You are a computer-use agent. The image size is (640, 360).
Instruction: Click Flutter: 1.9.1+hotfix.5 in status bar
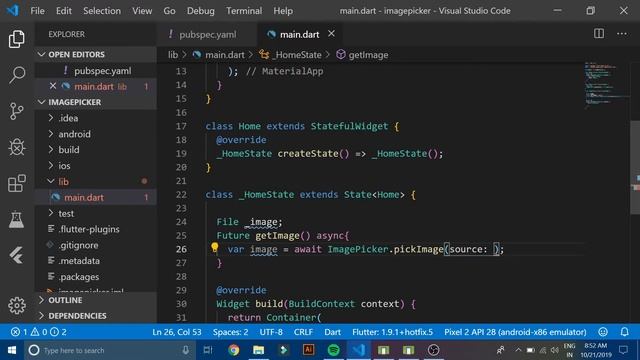coord(392,332)
